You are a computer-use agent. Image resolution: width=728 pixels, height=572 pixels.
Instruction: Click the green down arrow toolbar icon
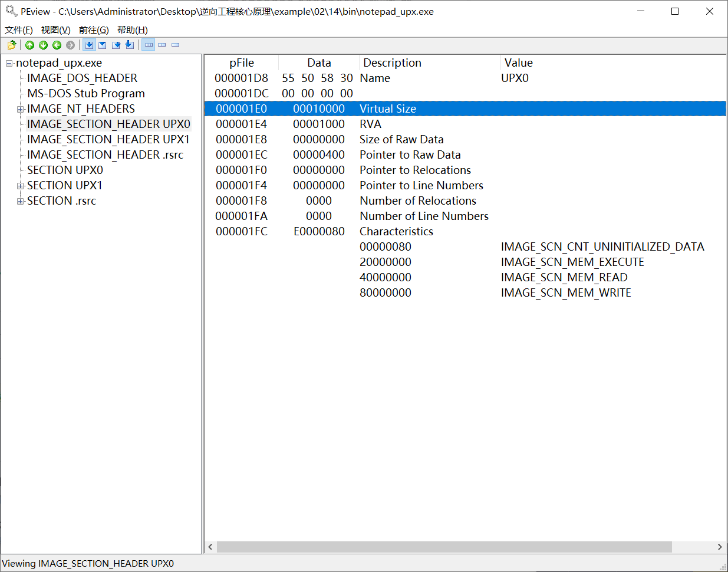point(43,45)
